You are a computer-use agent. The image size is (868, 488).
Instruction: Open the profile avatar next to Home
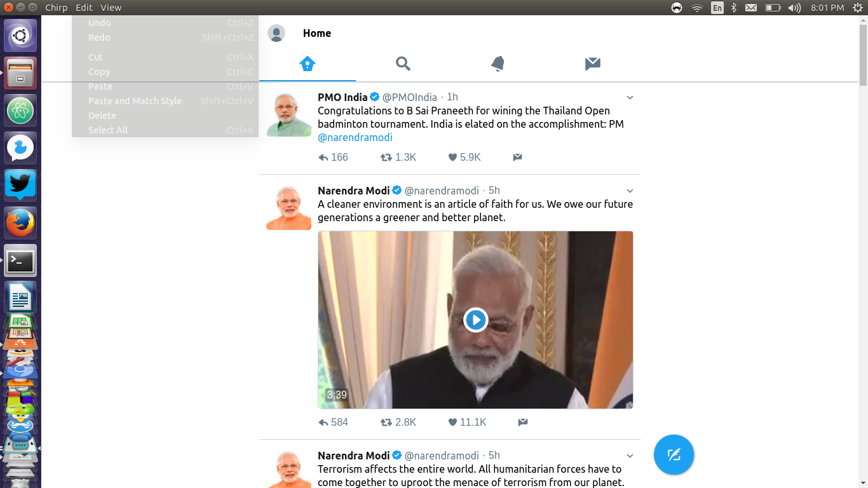pyautogui.click(x=276, y=33)
